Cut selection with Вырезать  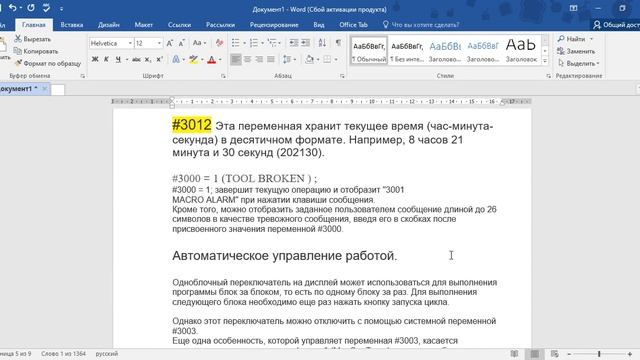tap(33, 39)
